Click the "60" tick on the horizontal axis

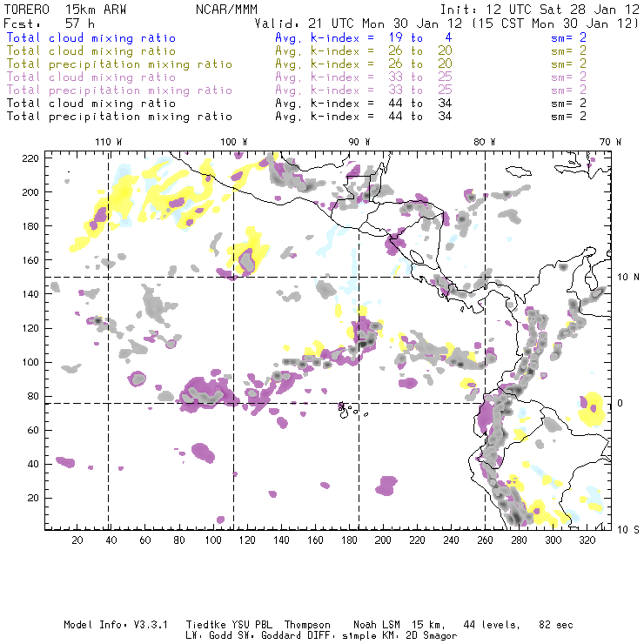145,540
